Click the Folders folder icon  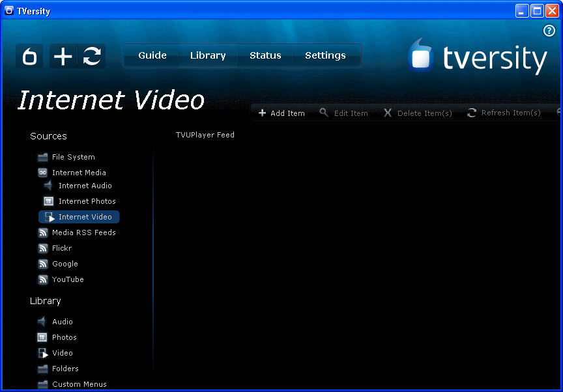43,369
